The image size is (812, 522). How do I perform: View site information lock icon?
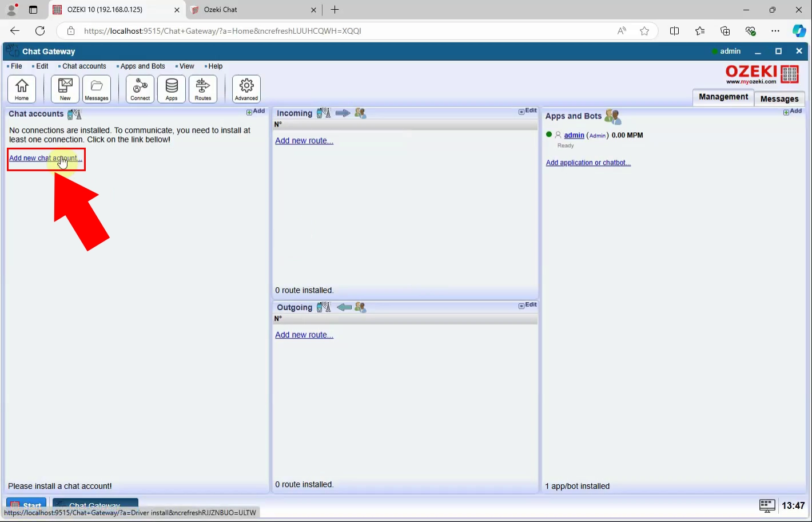71,31
